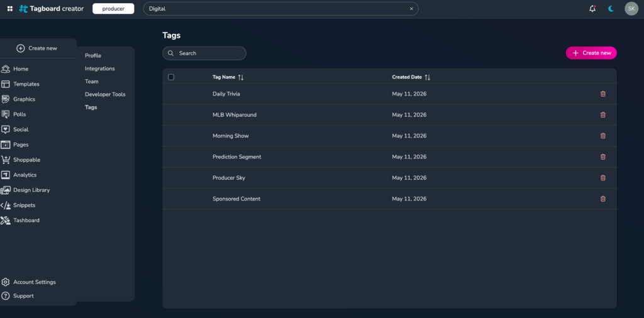644x318 pixels.
Task: Click the Tags page heading
Action: point(171,36)
